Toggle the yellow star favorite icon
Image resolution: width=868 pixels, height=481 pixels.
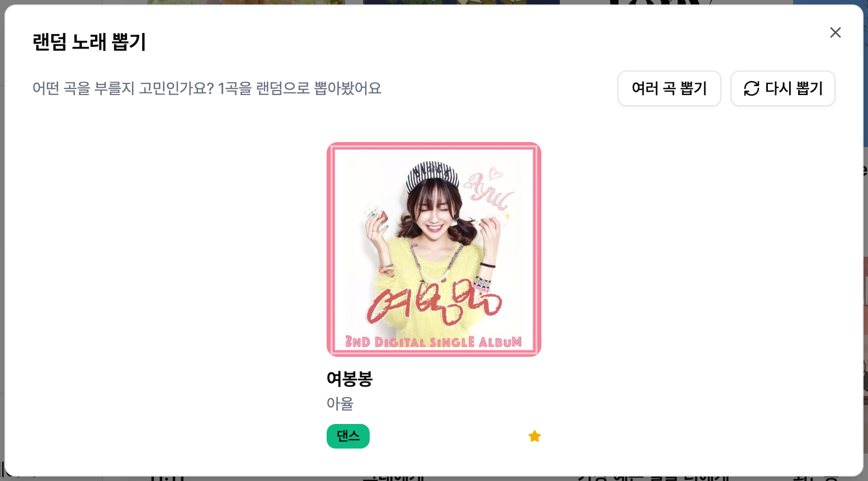(535, 436)
